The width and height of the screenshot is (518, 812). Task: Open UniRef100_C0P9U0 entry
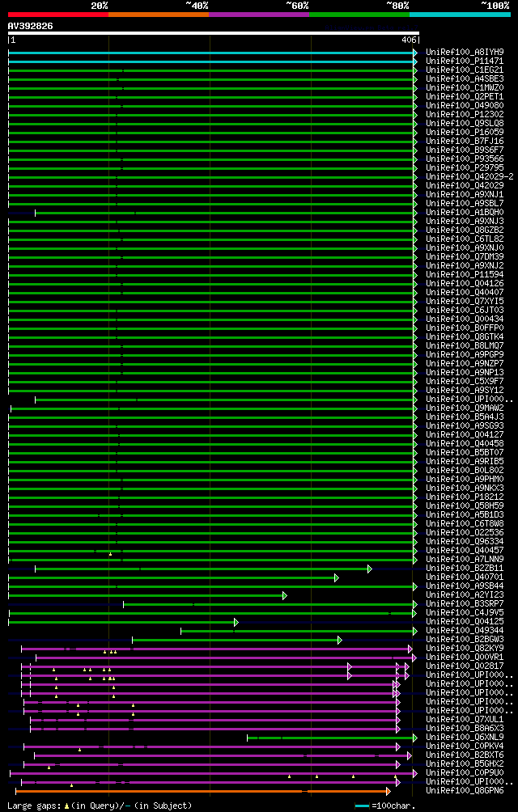click(465, 773)
